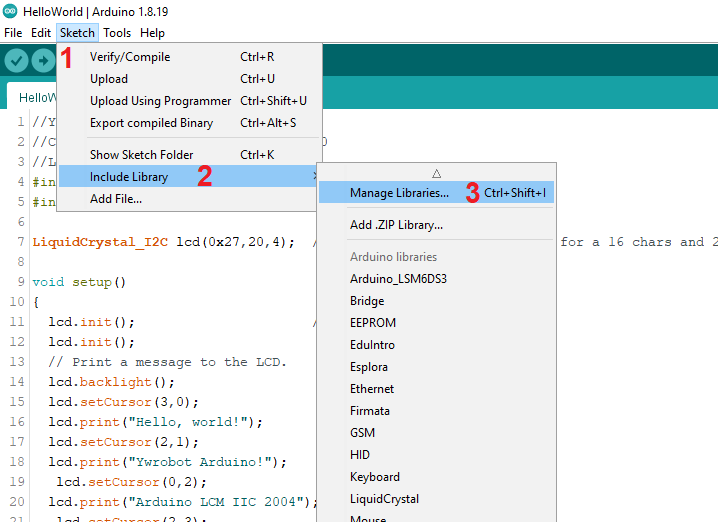Open the File menu

[13, 33]
